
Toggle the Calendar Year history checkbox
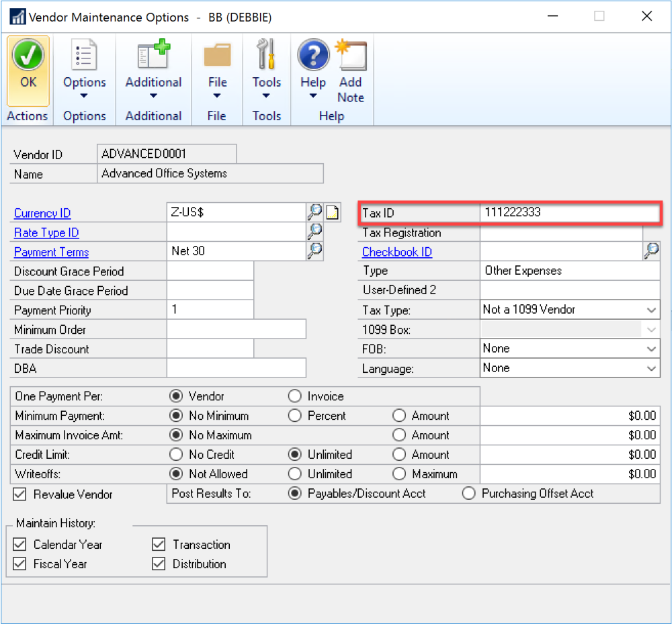click(20, 545)
